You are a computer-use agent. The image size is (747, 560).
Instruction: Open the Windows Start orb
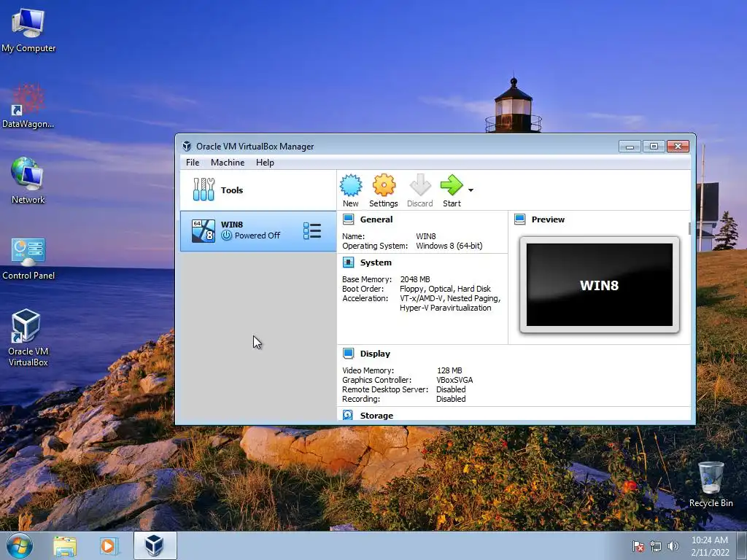[x=19, y=545]
